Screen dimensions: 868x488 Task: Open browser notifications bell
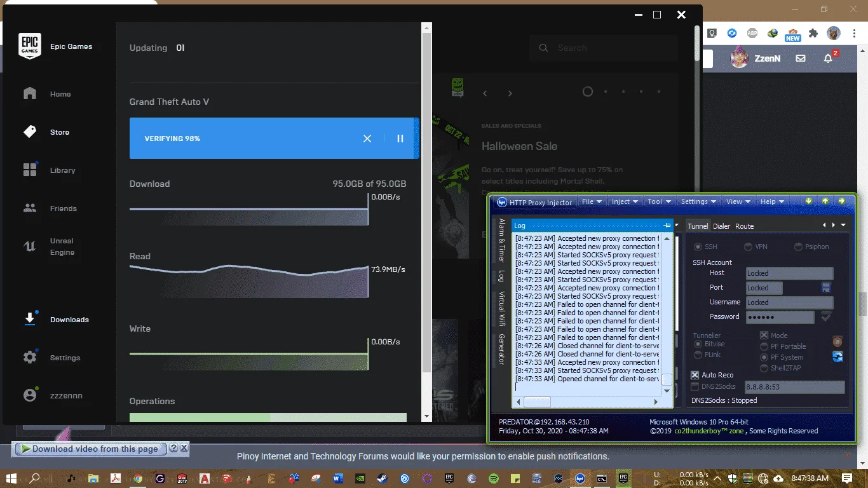click(828, 58)
